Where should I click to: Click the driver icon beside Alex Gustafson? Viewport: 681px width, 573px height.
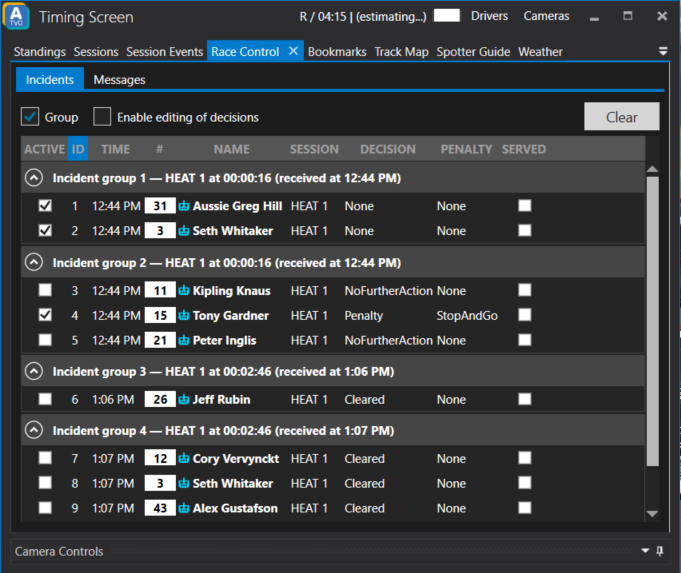click(x=184, y=508)
